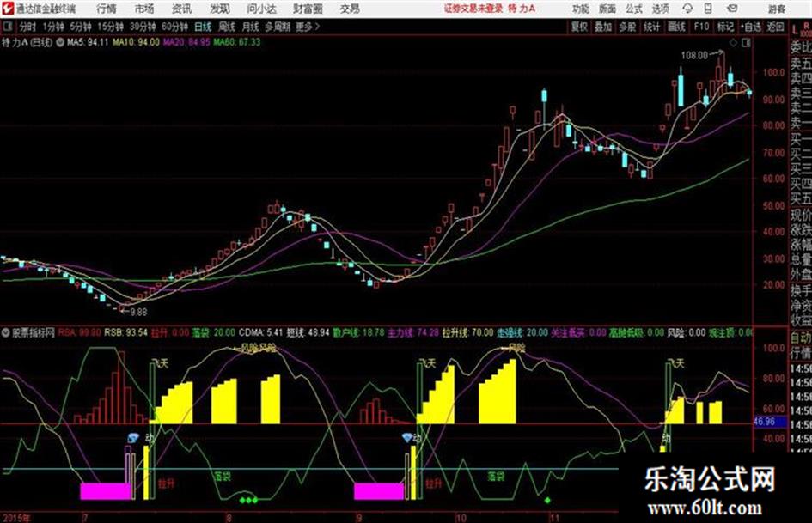Switch to the 15分钟 period
Viewport: 812px width, 523px height.
111,27
